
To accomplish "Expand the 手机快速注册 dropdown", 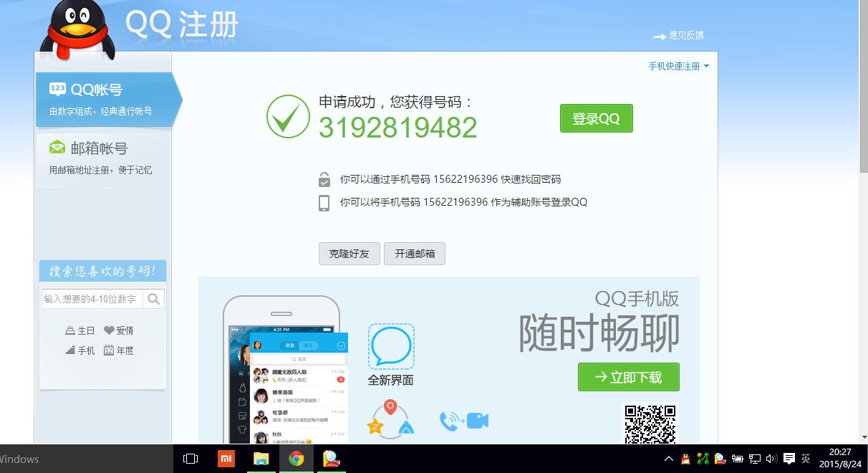I will click(678, 66).
